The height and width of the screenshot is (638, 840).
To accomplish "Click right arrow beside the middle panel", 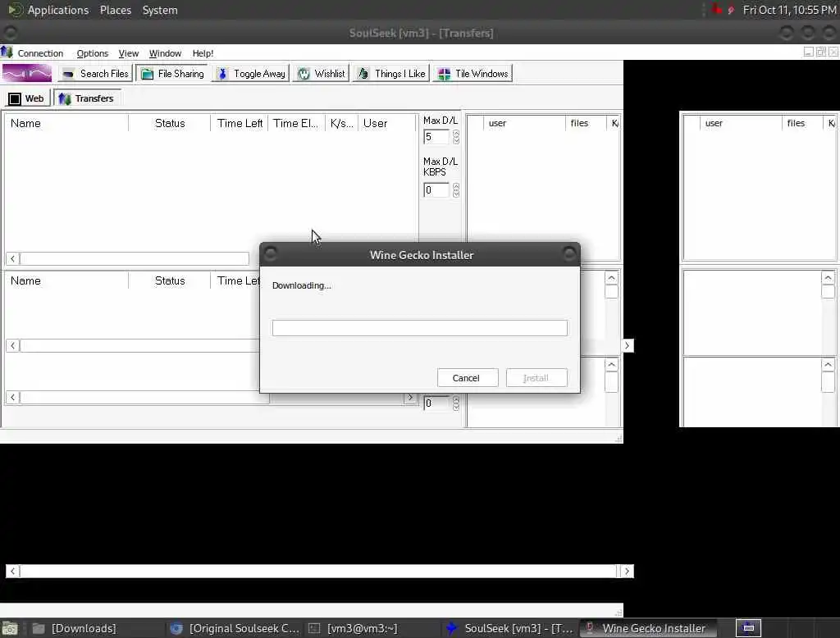I will click(x=628, y=345).
